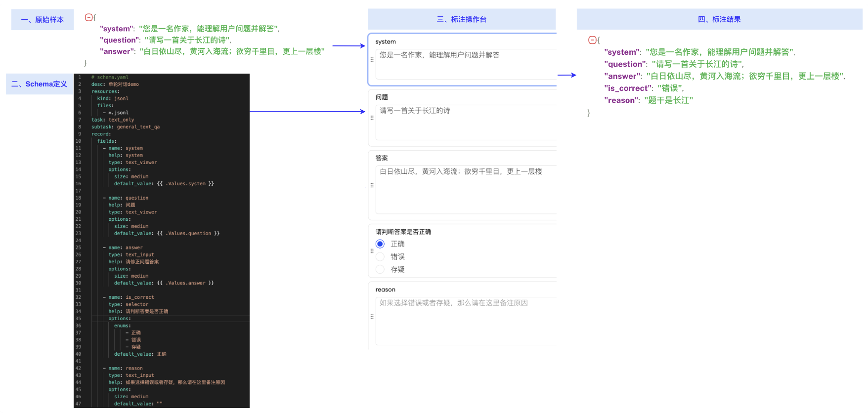Click the 答案 text input field

click(x=466, y=190)
